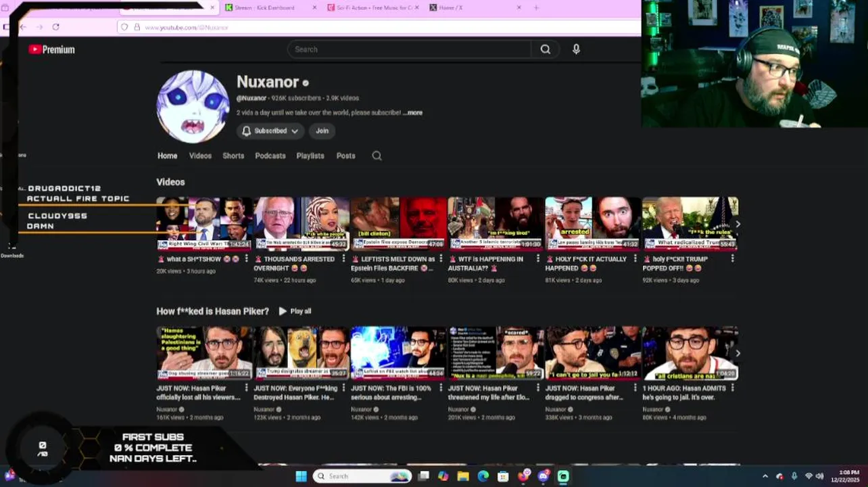Open options menu for 'Hasan ADMITS' video

pos(733,388)
